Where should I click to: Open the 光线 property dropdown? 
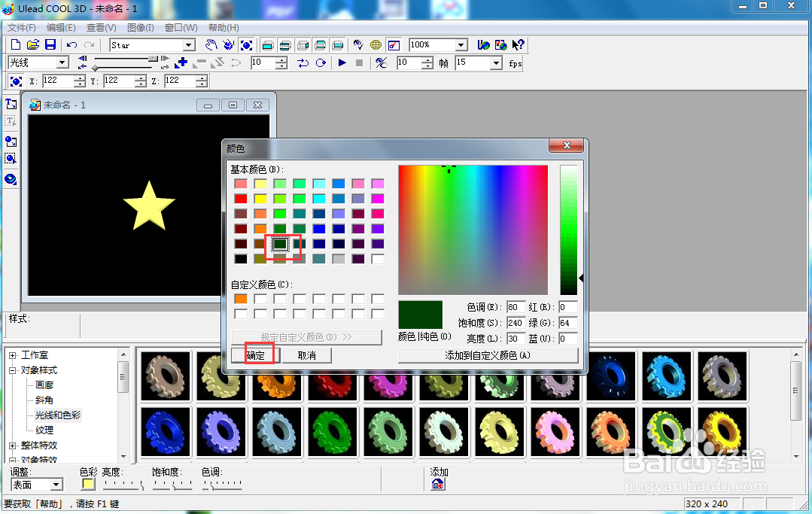coord(62,62)
